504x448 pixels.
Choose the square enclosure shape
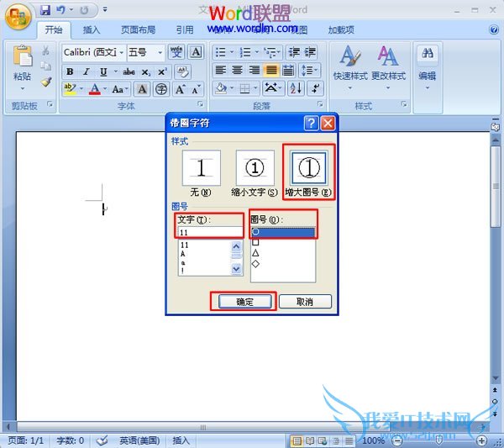coord(255,242)
